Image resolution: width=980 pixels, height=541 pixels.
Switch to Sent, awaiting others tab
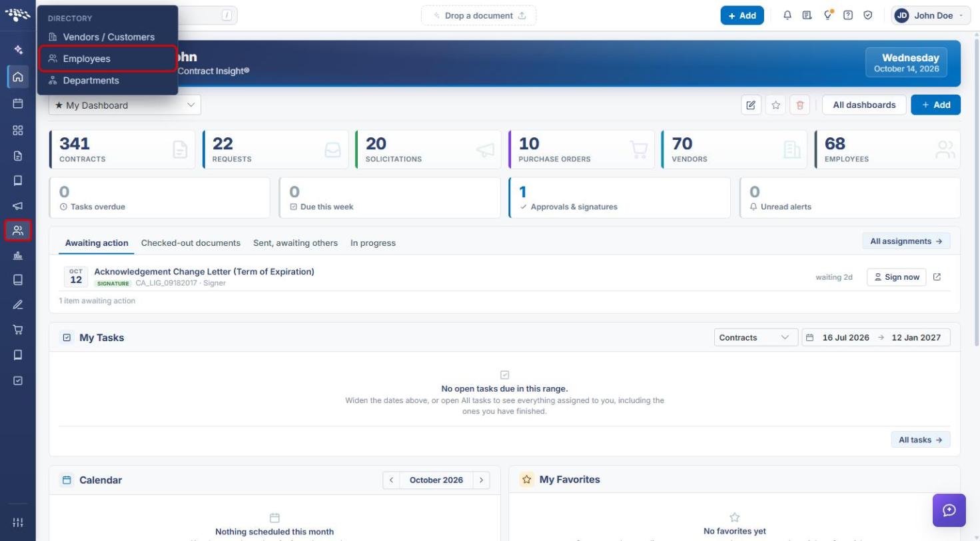tap(295, 243)
